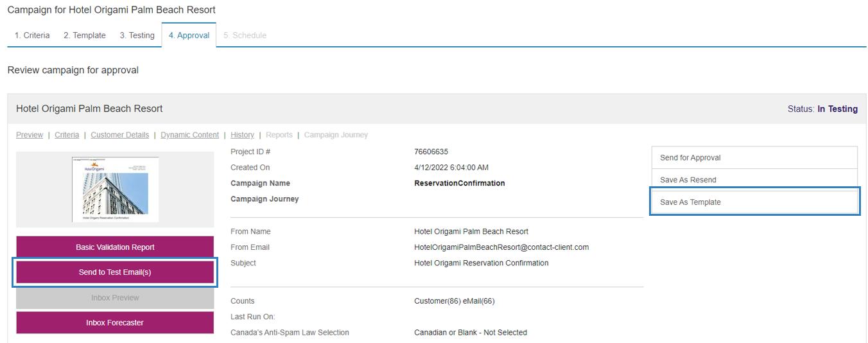This screenshot has width=868, height=343.
Task: Open the Inbox Forecaster
Action: tap(115, 322)
